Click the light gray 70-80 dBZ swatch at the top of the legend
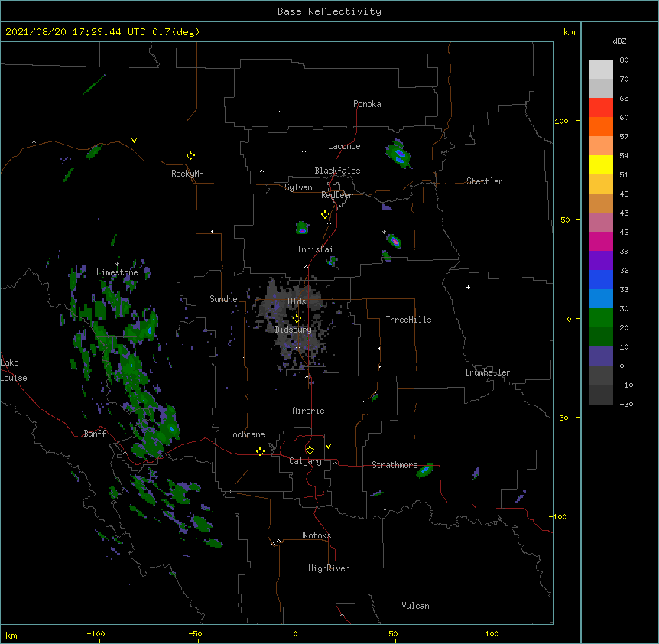659x644 pixels. coord(601,70)
